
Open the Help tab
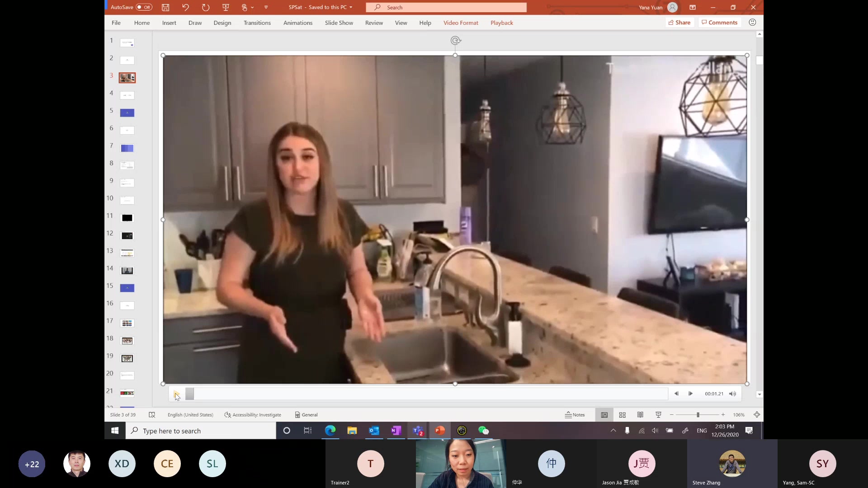click(x=425, y=23)
